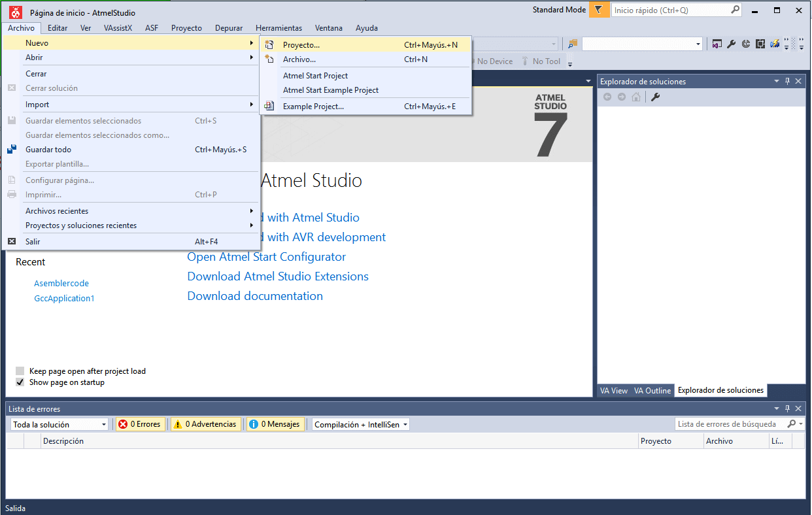Click the Salida tab at bottom

16,508
